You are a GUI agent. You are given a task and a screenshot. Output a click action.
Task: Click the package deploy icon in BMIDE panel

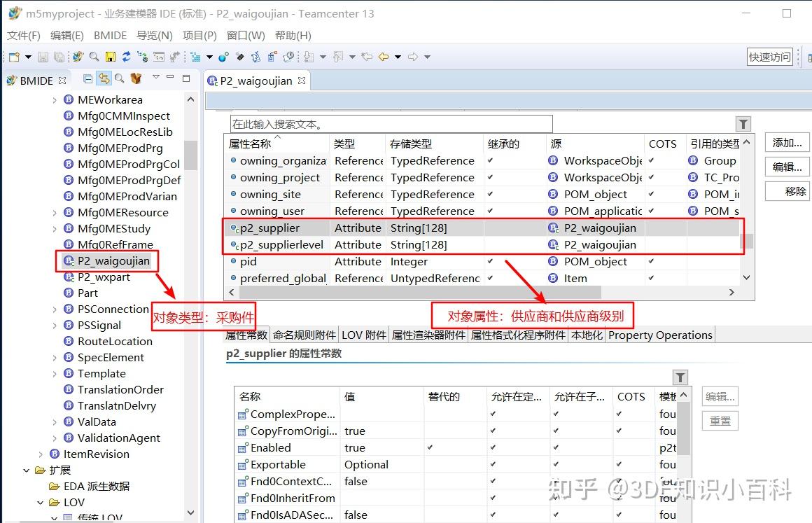pyautogui.click(x=136, y=79)
